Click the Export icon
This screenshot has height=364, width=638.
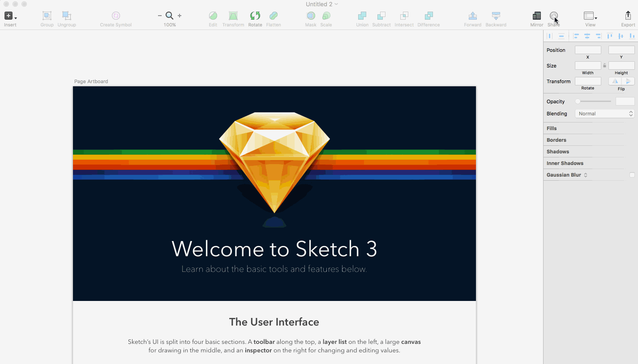click(x=628, y=16)
